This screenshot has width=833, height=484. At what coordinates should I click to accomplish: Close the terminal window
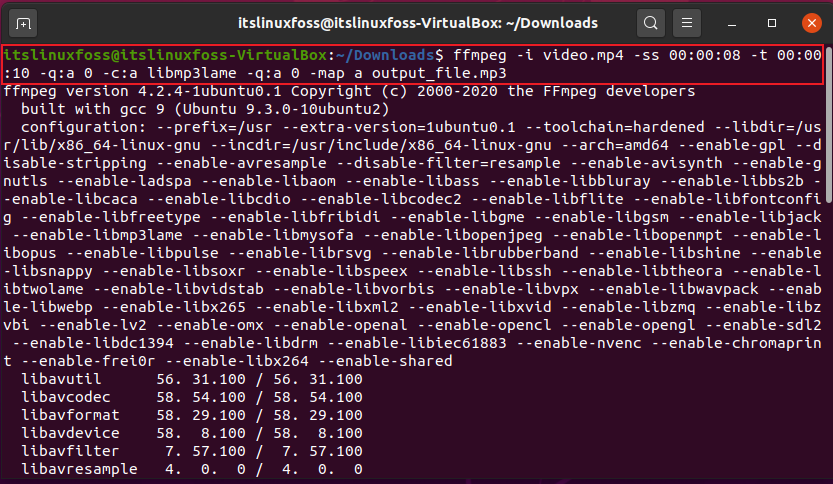pyautogui.click(x=812, y=23)
